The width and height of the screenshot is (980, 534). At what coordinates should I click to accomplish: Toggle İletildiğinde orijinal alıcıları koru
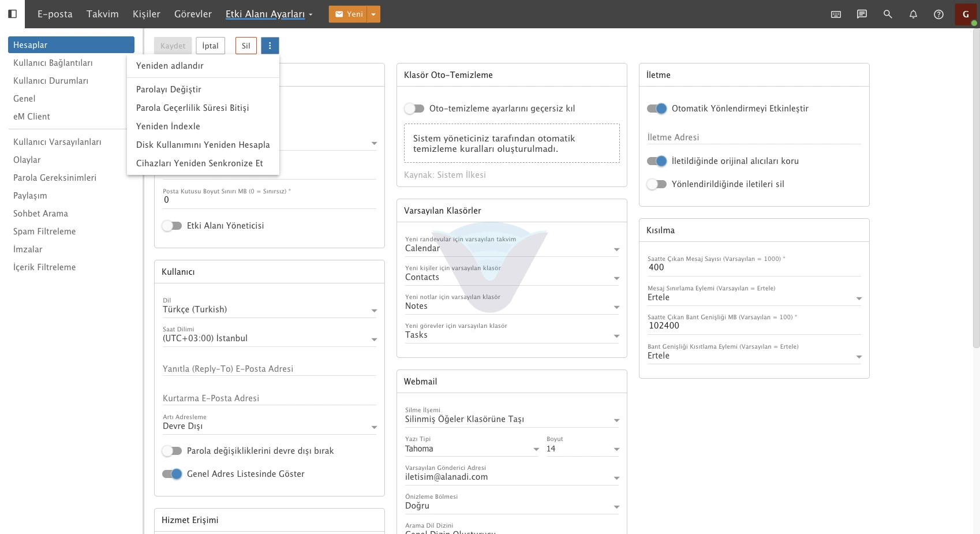click(x=657, y=161)
